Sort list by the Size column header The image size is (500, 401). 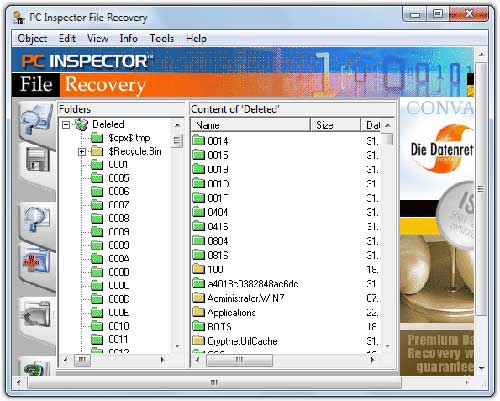336,125
